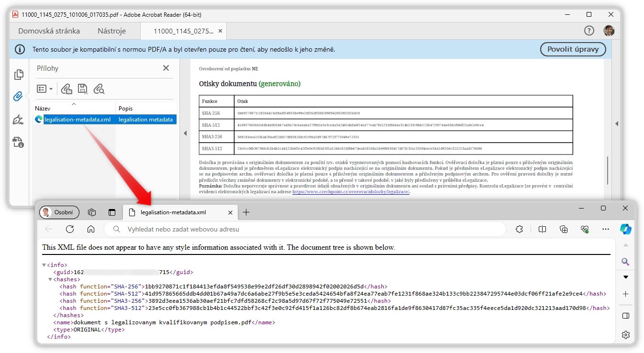Click the info icon in the PDF/A notification bar

point(20,49)
